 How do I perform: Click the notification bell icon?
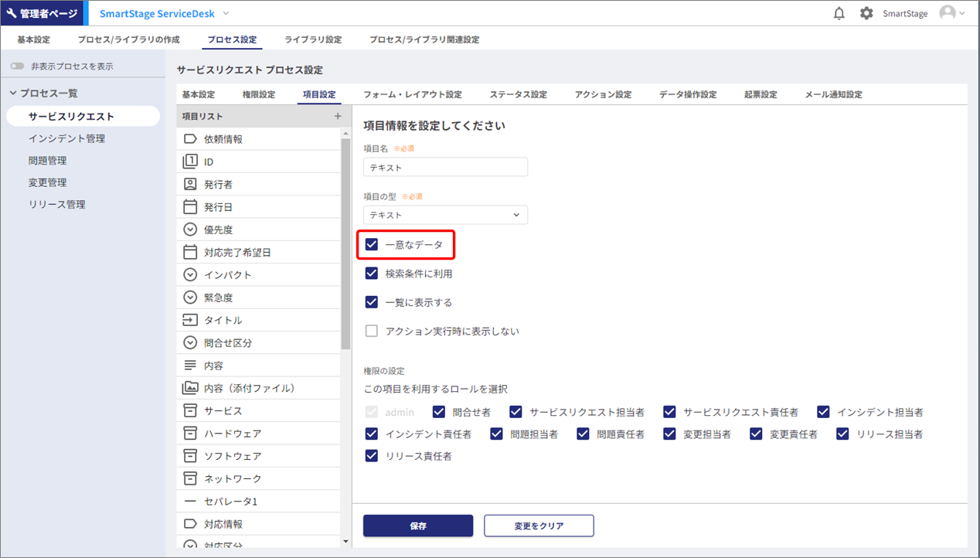tap(839, 13)
